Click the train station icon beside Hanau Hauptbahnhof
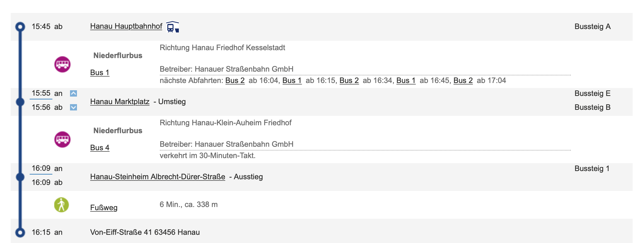This screenshot has width=644, height=243. (x=173, y=27)
